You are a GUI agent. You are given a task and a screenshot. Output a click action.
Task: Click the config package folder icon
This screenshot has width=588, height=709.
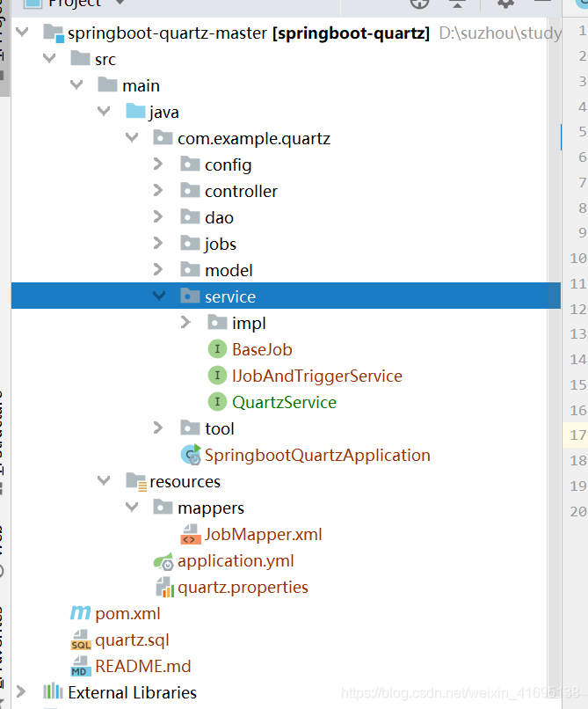click(190, 164)
